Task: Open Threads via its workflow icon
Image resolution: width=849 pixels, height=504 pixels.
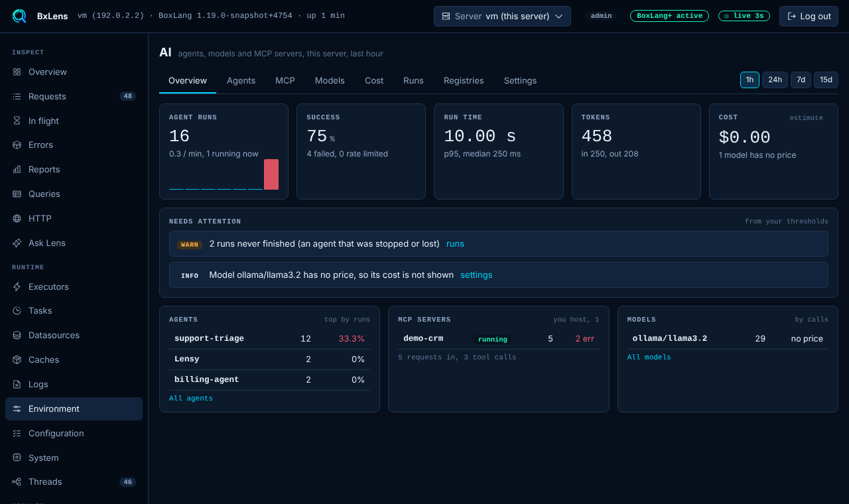Action: [17, 481]
